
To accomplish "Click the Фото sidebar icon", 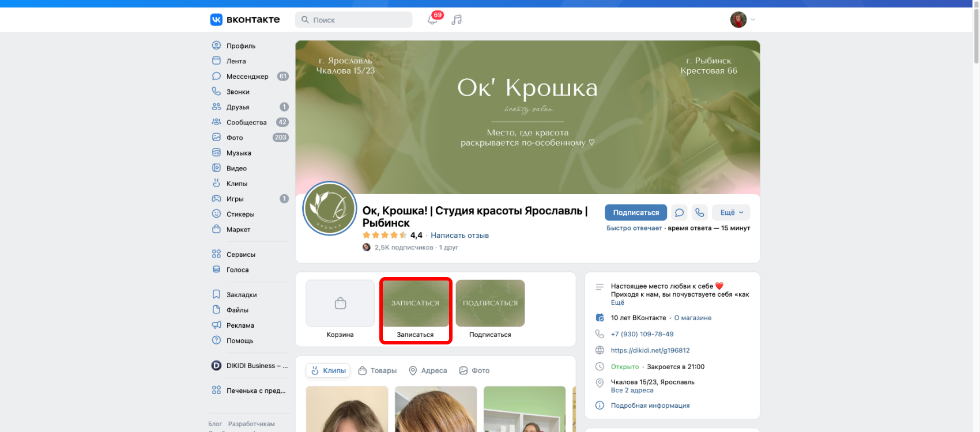I will coord(216,137).
